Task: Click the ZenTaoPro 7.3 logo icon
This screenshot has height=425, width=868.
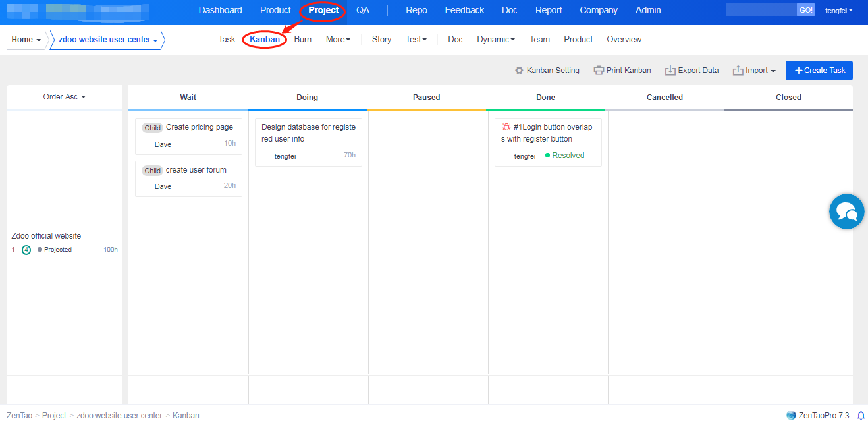Action: click(791, 416)
